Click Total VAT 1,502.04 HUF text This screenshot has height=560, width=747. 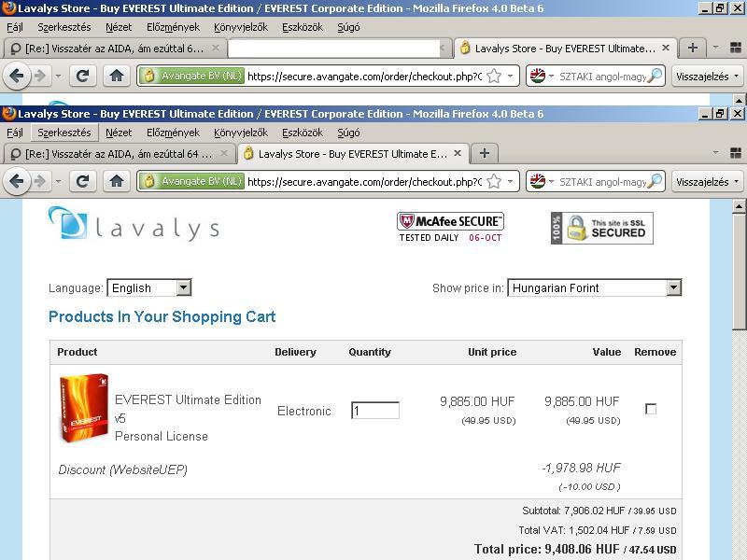pyautogui.click(x=597, y=530)
